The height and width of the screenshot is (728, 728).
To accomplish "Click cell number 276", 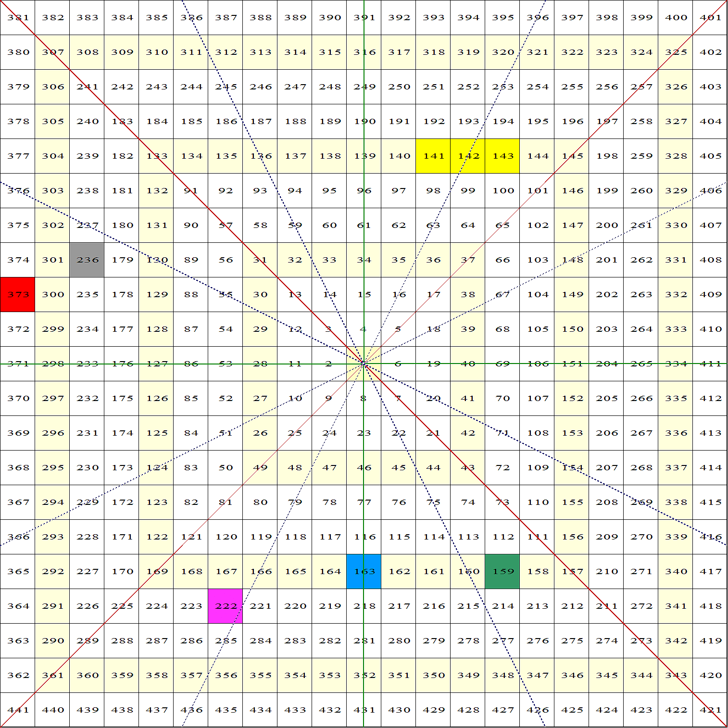I will (537, 640).
